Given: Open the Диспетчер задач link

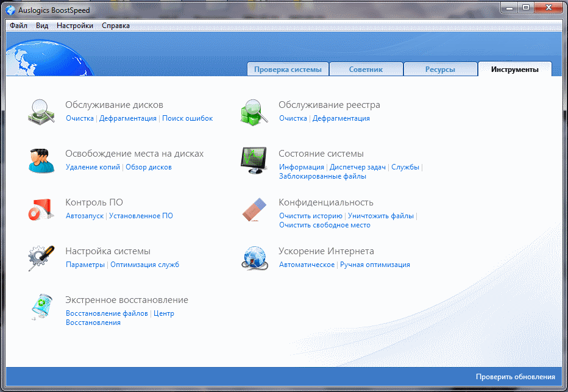Looking at the screenshot, I should click(358, 167).
